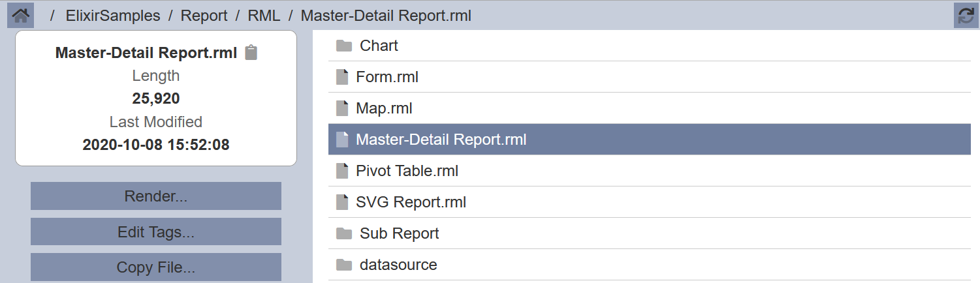Click the Copy File... button
980x283 pixels.
(156, 267)
